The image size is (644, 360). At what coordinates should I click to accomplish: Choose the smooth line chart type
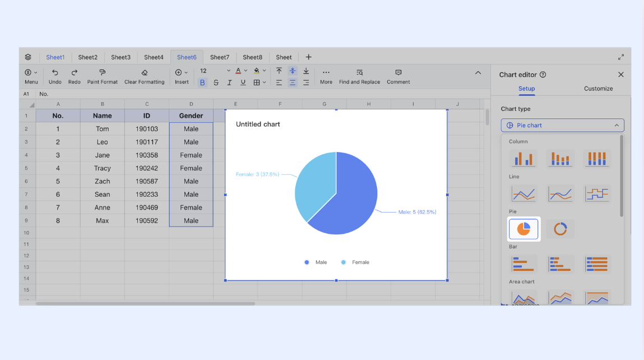coord(560,194)
